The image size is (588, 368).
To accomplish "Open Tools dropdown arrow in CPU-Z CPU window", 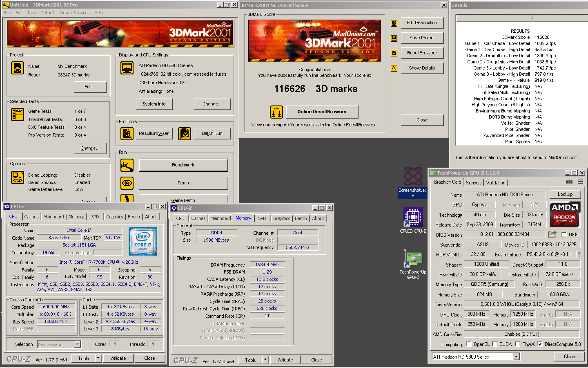I will coord(98,358).
